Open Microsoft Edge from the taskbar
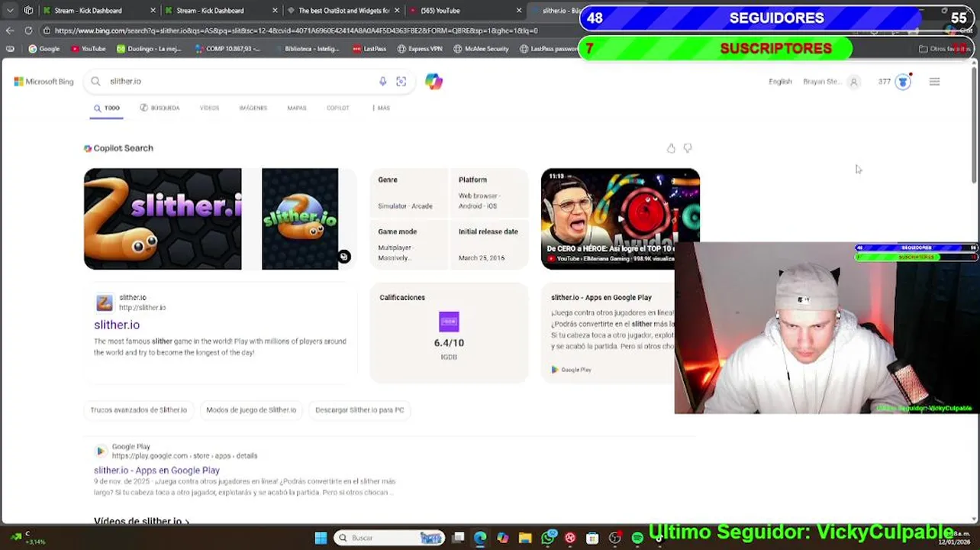 [x=480, y=538]
